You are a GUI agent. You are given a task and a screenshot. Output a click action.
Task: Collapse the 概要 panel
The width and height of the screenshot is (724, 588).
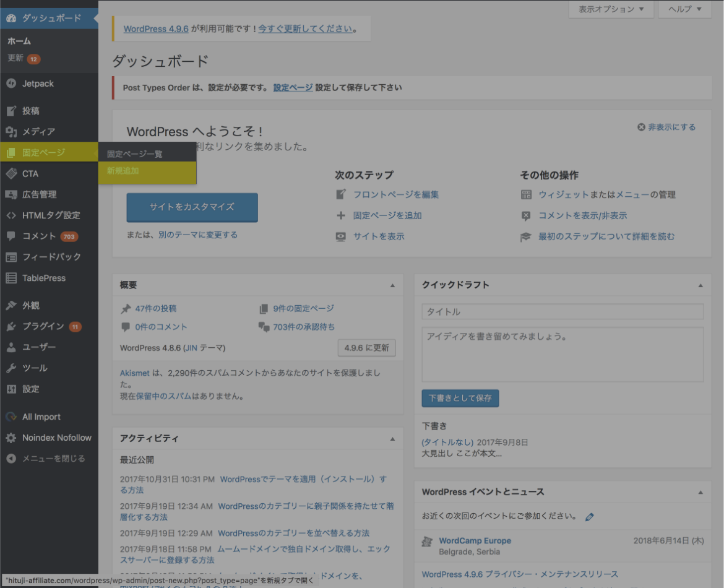392,285
